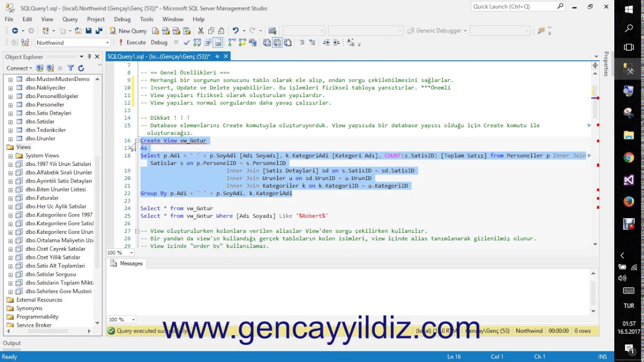The image size is (644, 362).
Task: Expand the dbo.Urunler table node
Action: point(10,138)
